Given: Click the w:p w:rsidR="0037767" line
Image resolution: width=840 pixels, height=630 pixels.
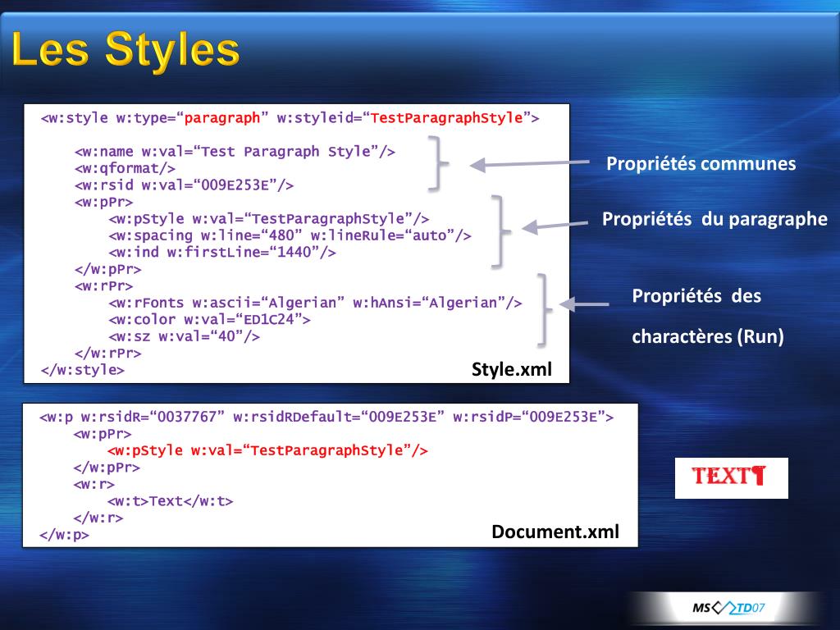Looking at the screenshot, I should coord(326,417).
